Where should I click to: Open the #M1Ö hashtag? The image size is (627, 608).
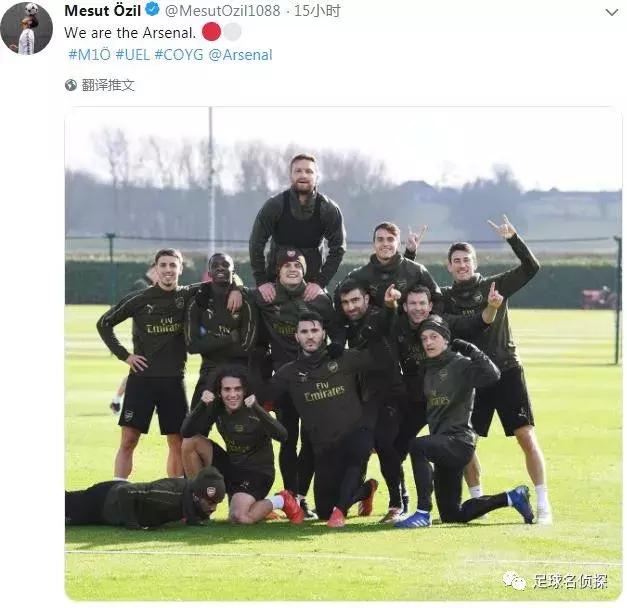coord(89,54)
